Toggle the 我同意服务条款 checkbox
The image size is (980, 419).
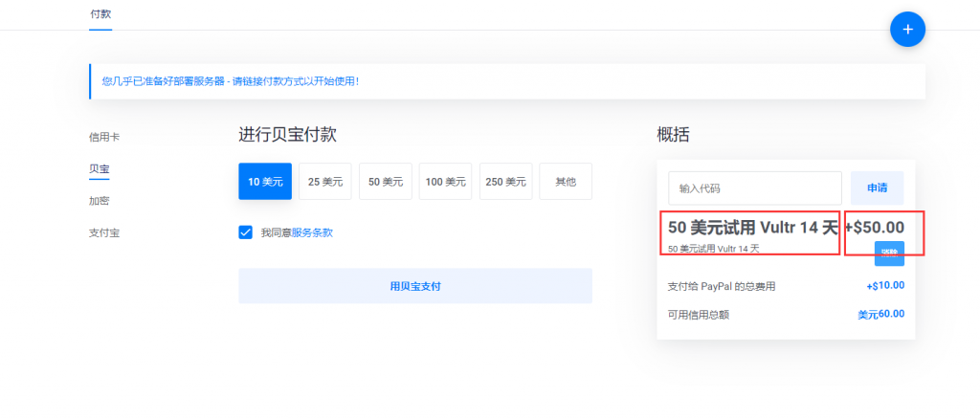tap(246, 232)
